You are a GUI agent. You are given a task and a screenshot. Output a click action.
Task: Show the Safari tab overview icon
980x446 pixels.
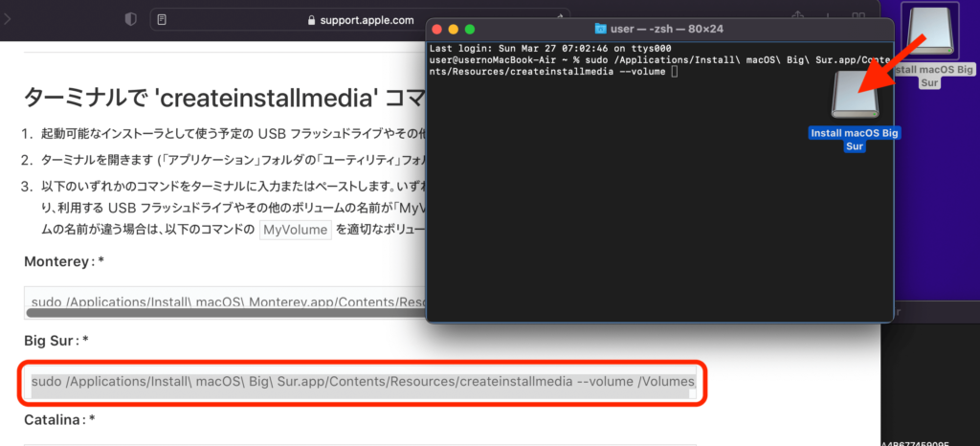[859, 18]
